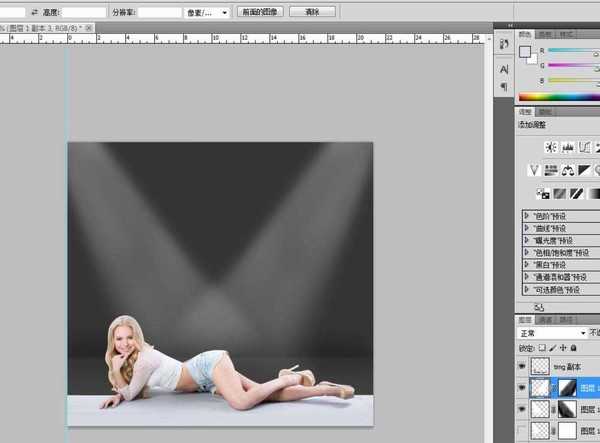Open the Paragraph panel icon
Screen dimensions: 600x443
(x=503, y=86)
